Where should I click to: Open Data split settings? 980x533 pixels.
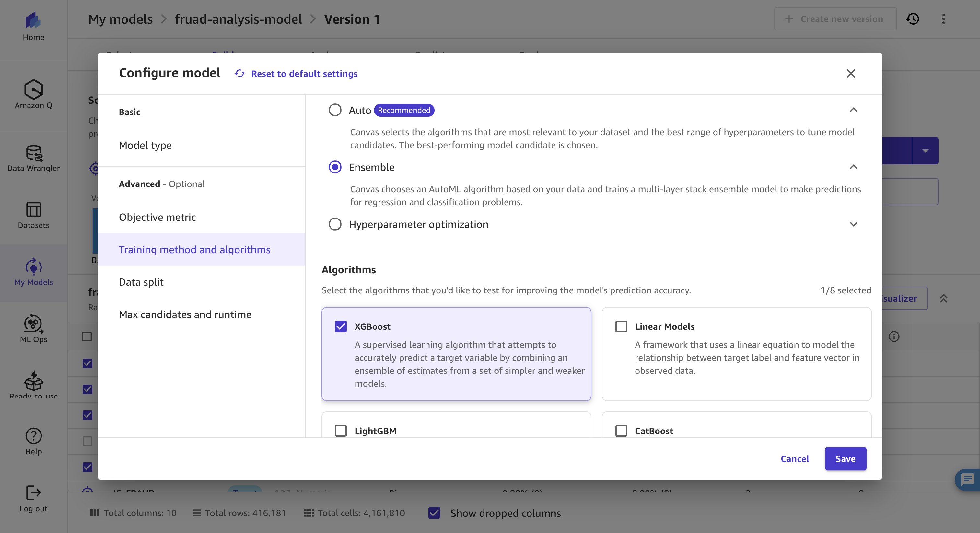(141, 282)
